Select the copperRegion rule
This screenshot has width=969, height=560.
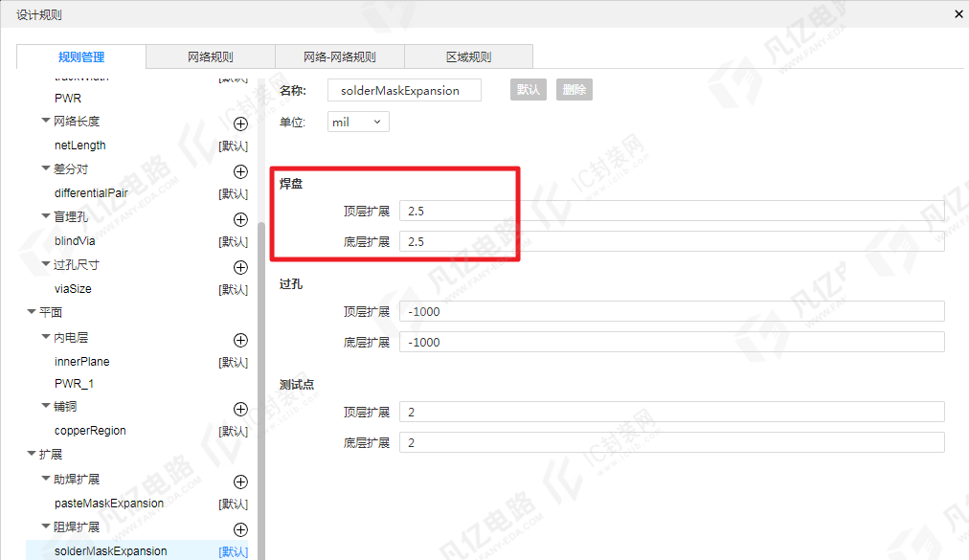point(90,431)
